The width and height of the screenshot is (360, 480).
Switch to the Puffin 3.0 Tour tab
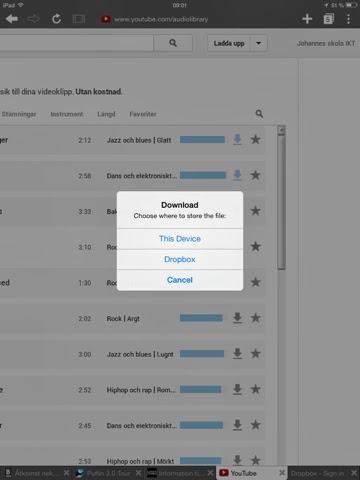tap(107, 473)
